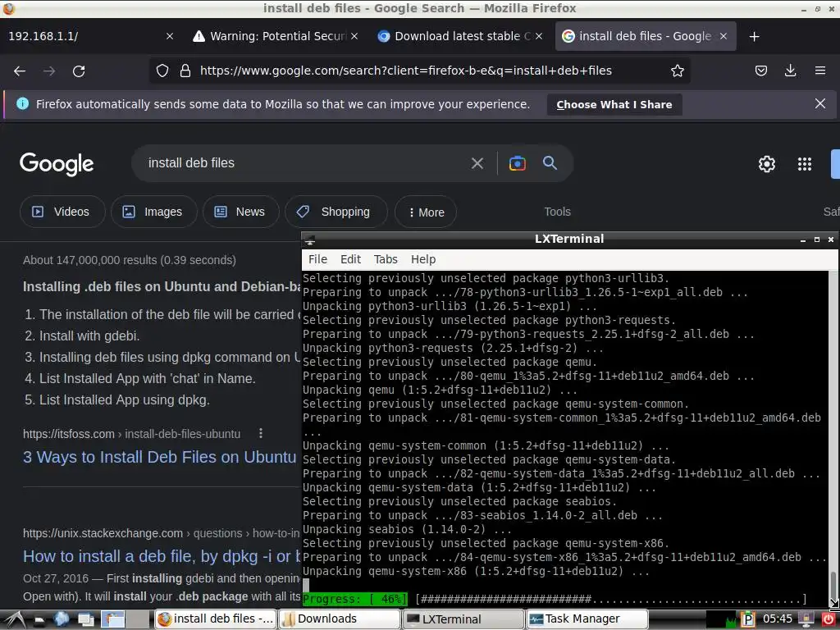Open more options for the itsfoss result

tap(261, 433)
